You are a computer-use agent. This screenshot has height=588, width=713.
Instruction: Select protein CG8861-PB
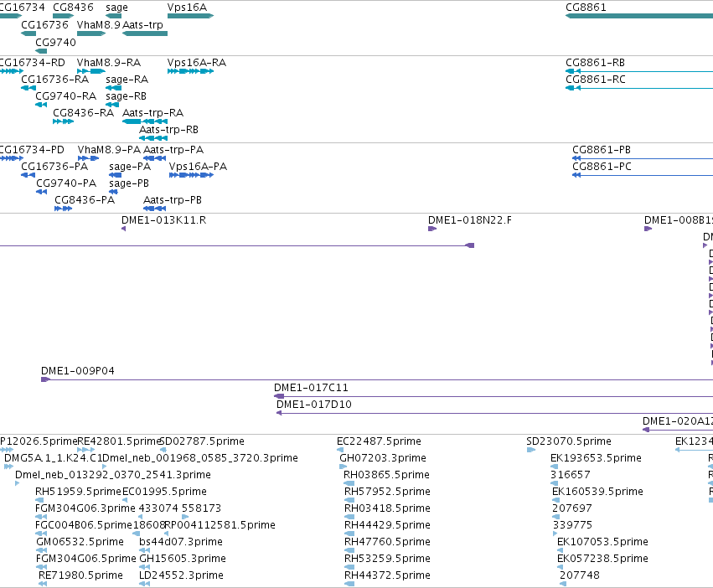(643, 158)
